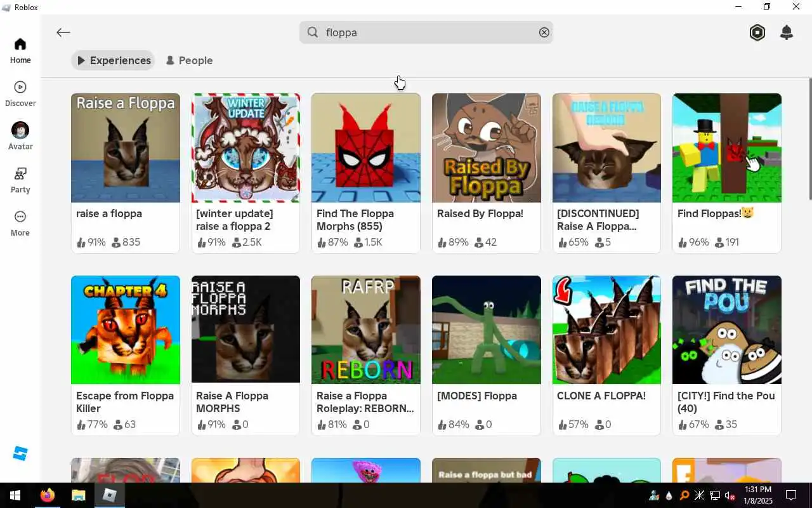
Task: Launch Firefox from the taskbar
Action: tap(48, 495)
